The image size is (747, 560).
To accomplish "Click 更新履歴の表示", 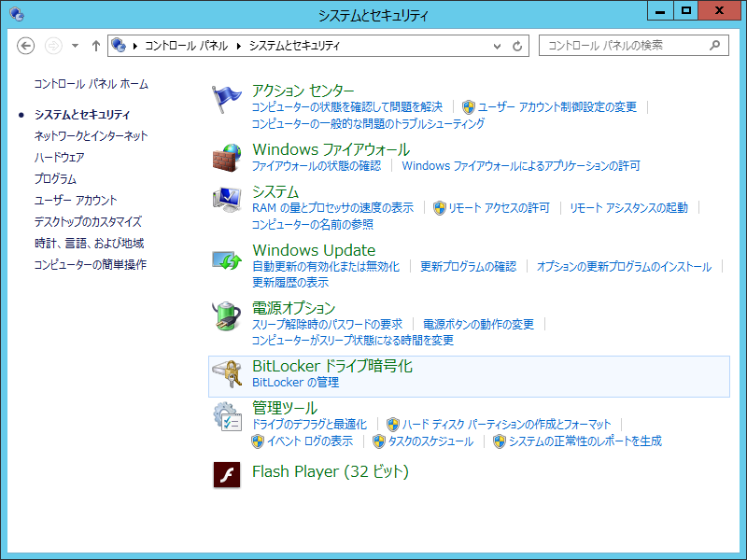I will pos(290,283).
